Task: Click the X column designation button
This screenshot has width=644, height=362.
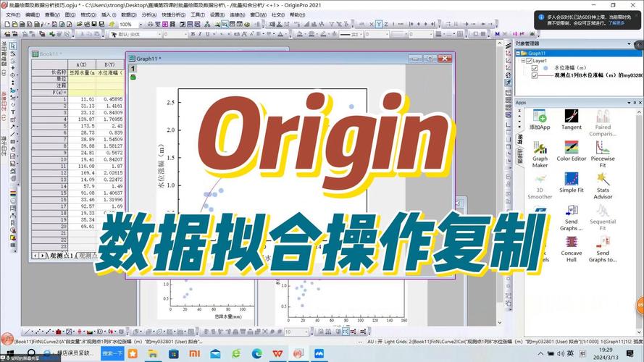Action: coord(372,25)
